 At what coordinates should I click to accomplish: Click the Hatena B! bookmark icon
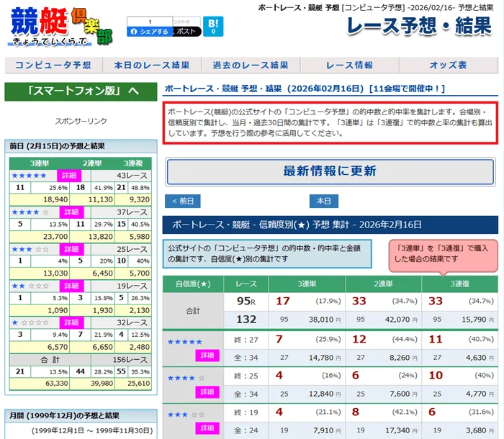(212, 27)
